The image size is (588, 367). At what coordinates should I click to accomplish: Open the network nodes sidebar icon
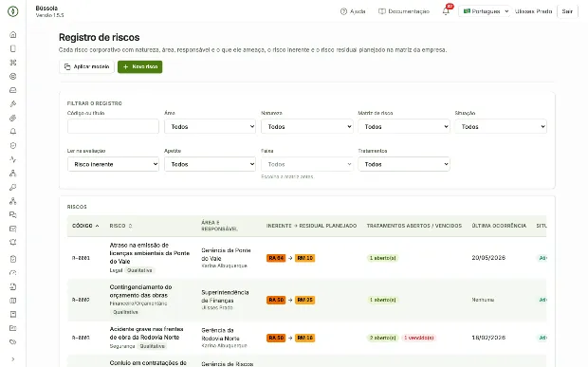(12, 201)
